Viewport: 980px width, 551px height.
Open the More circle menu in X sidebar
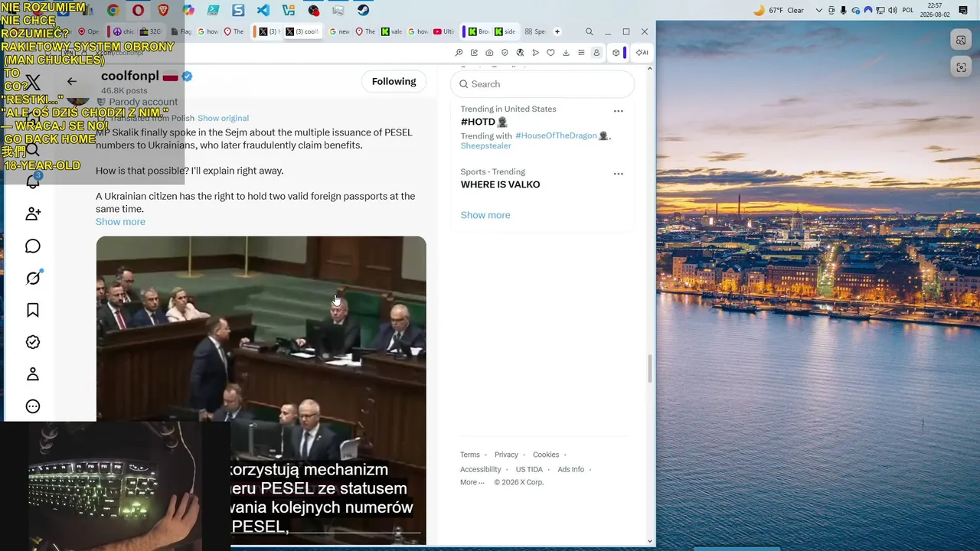pos(33,406)
